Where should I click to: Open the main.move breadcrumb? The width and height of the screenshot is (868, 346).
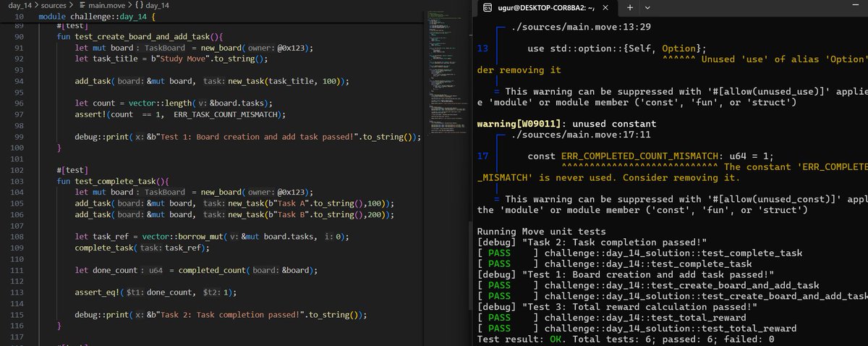pyautogui.click(x=107, y=5)
